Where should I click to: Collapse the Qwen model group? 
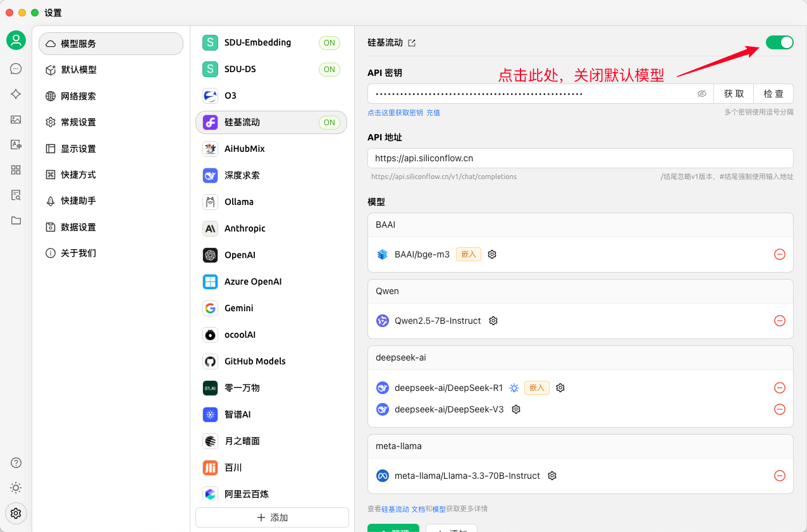point(580,291)
